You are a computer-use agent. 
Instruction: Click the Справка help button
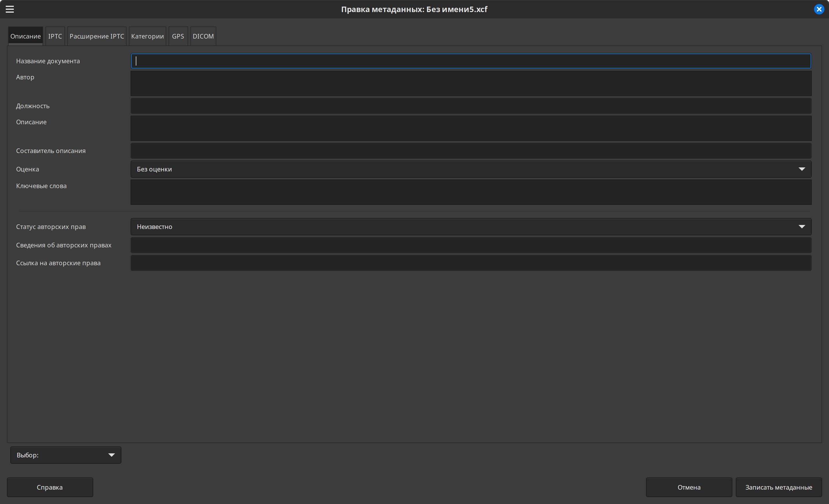[x=50, y=487]
